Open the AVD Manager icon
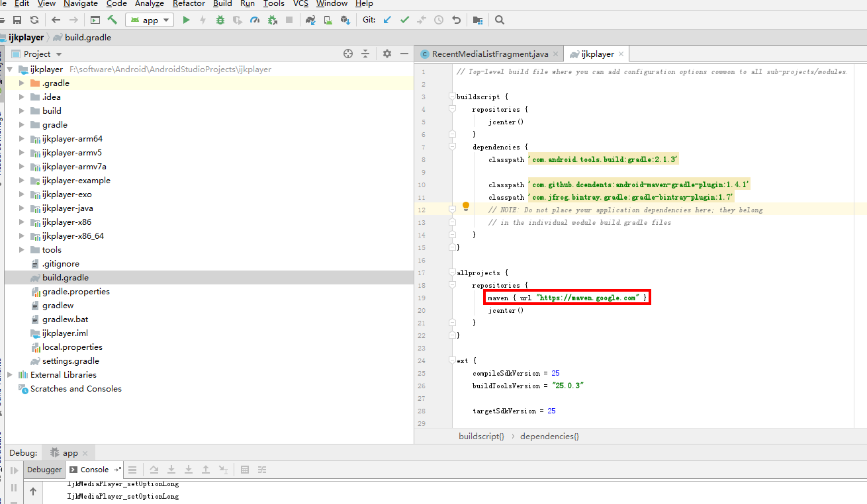Viewport: 867px width, 504px height. coord(328,21)
